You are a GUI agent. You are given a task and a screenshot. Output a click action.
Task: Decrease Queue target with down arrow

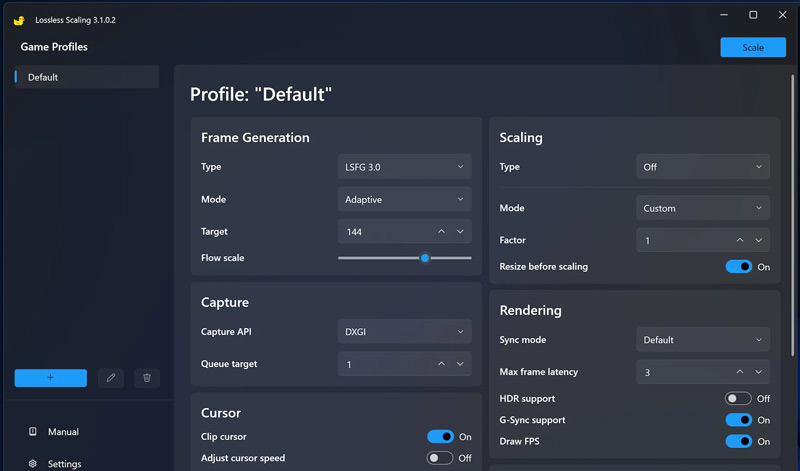pyautogui.click(x=460, y=364)
